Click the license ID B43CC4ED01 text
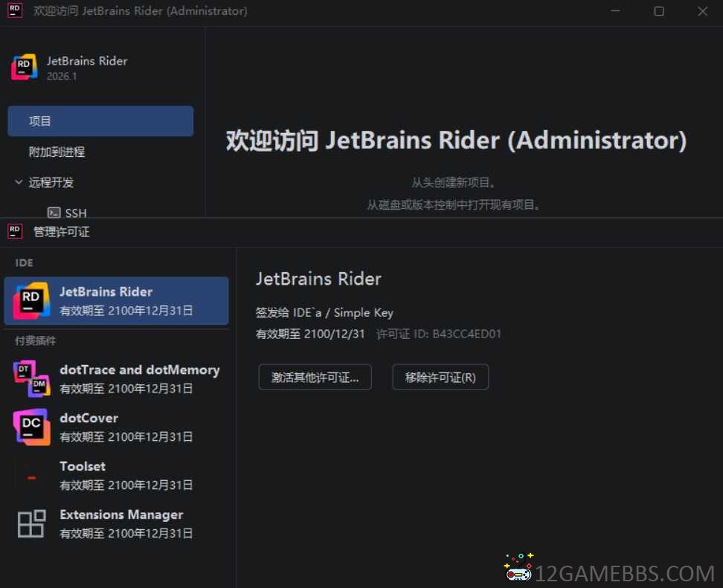This screenshot has width=723, height=588. pos(466,334)
